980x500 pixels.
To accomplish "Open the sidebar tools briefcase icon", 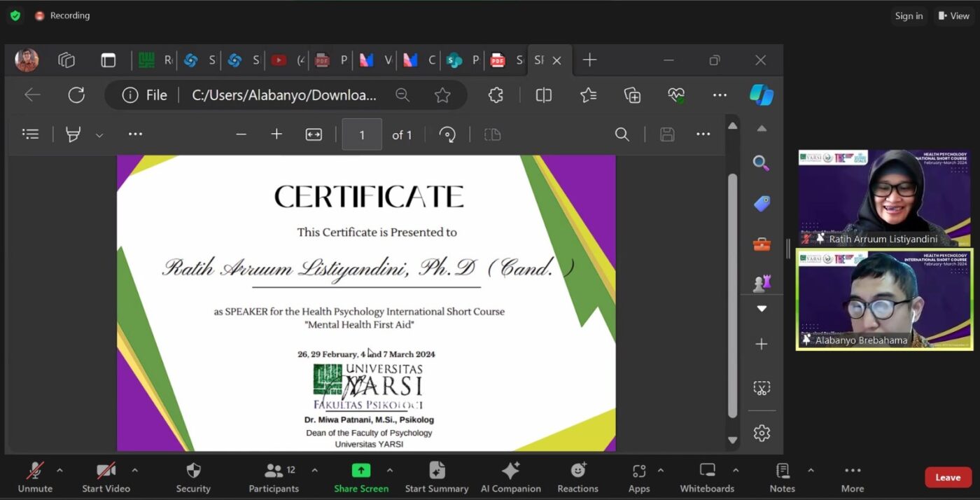I will click(762, 244).
